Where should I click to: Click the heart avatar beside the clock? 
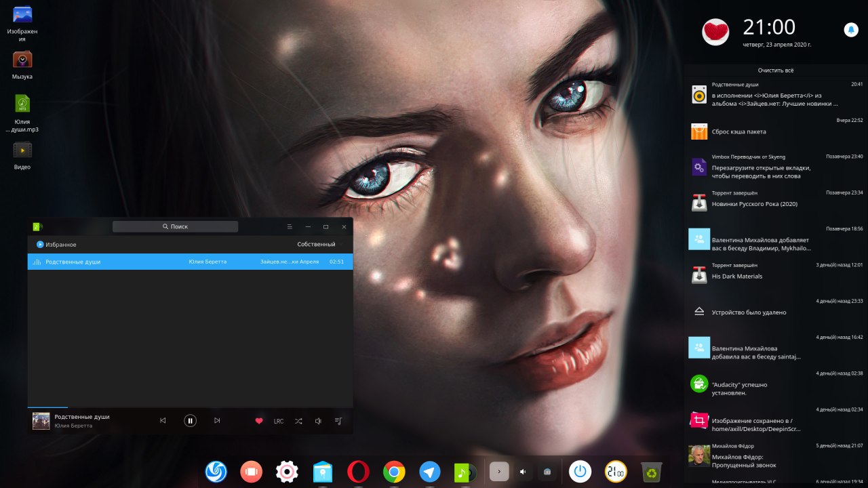[715, 32]
